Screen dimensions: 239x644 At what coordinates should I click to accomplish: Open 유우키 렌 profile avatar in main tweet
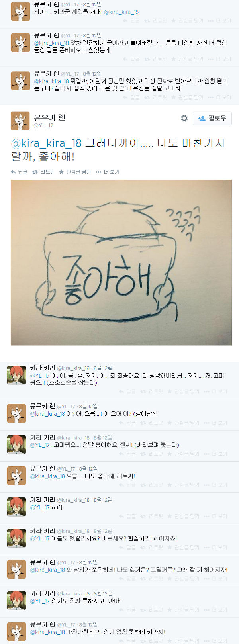point(20,121)
